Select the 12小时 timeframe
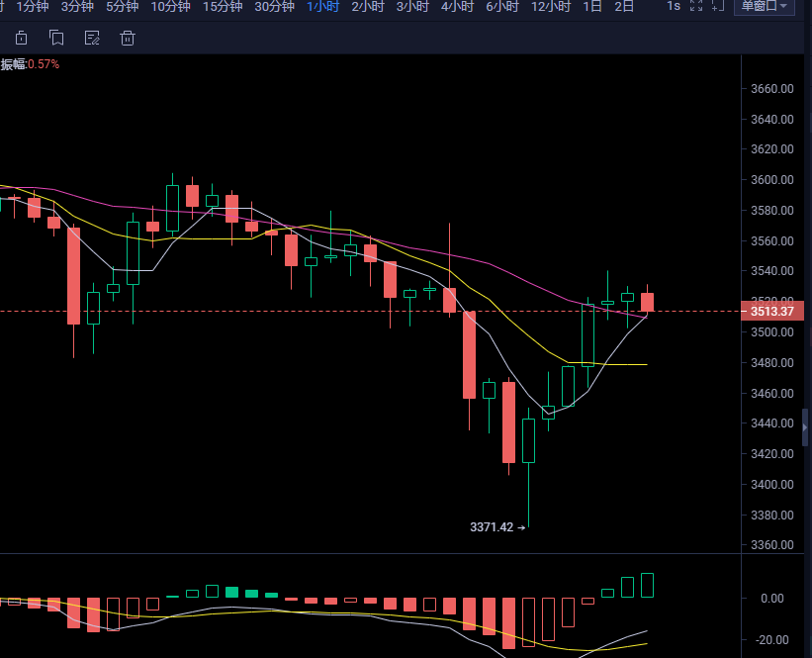 (551, 6)
